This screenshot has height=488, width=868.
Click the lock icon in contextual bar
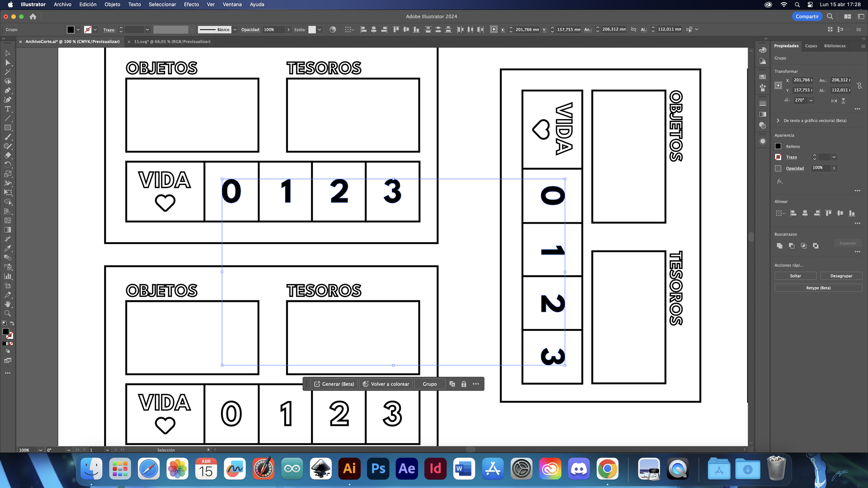464,384
